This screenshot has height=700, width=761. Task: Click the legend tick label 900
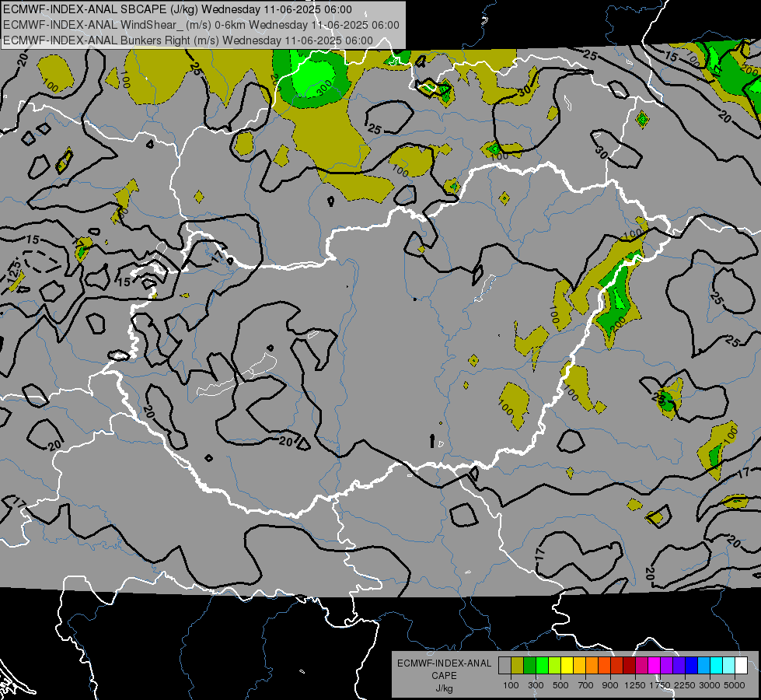[x=610, y=685]
